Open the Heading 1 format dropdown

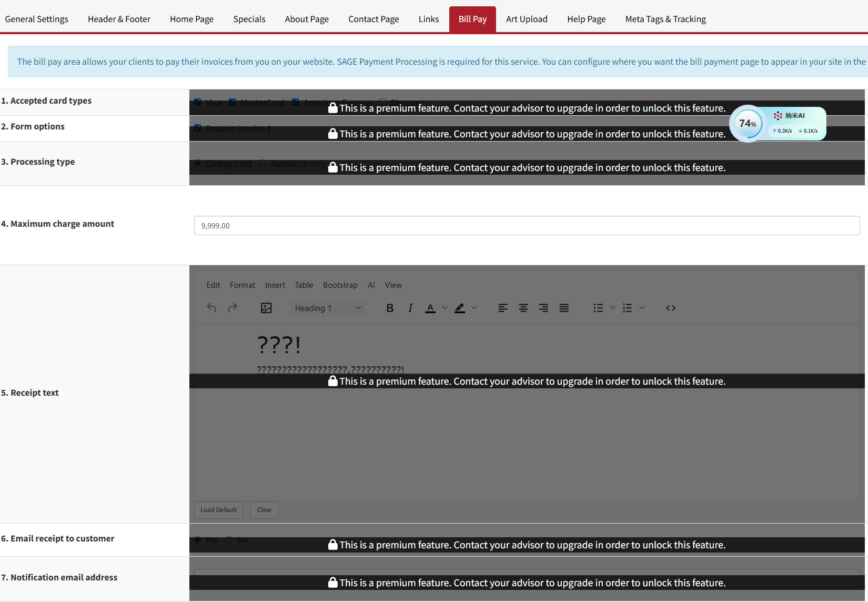pyautogui.click(x=328, y=308)
